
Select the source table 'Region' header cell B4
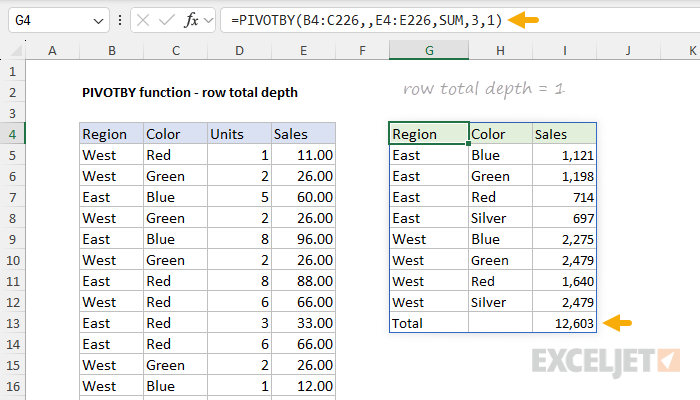pyautogui.click(x=112, y=134)
